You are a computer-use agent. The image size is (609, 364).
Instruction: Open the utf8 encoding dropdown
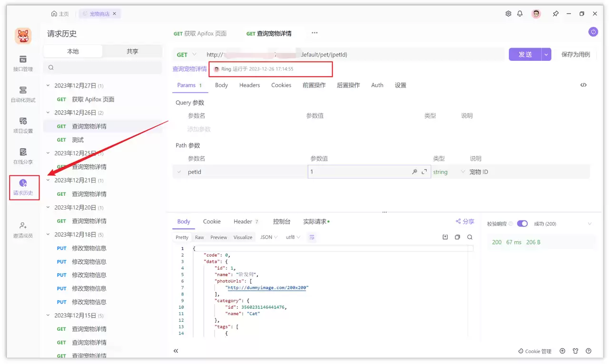293,237
